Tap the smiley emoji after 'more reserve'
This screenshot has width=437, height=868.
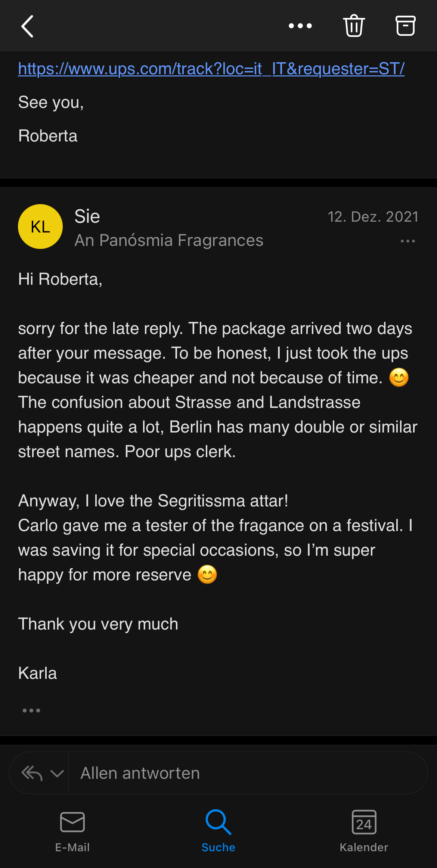click(207, 575)
